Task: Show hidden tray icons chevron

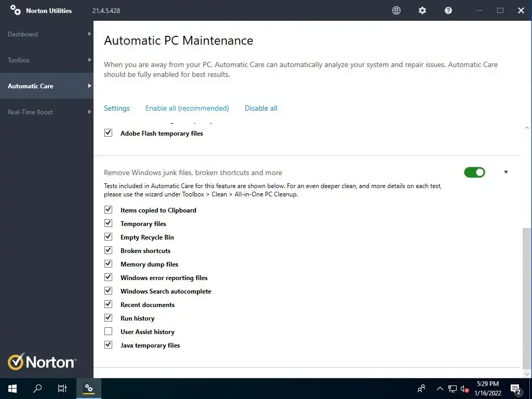Action: [x=440, y=389]
